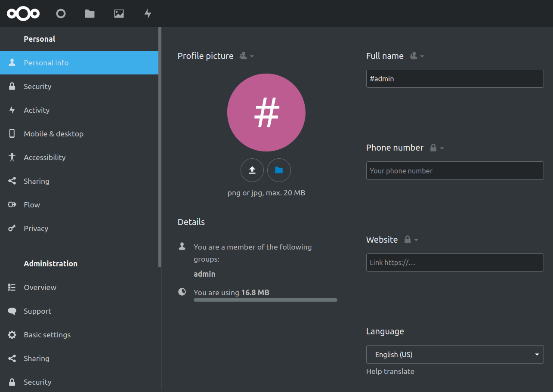Open the Dashboard circle icon in top bar
553x392 pixels.
[61, 14]
